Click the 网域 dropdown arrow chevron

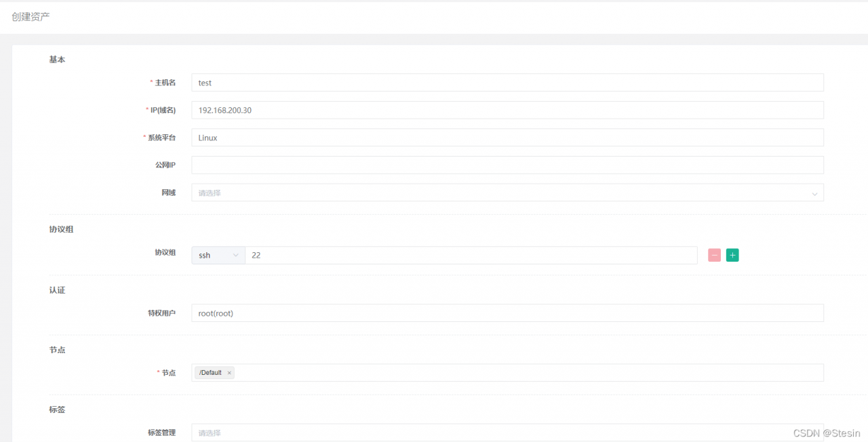814,194
